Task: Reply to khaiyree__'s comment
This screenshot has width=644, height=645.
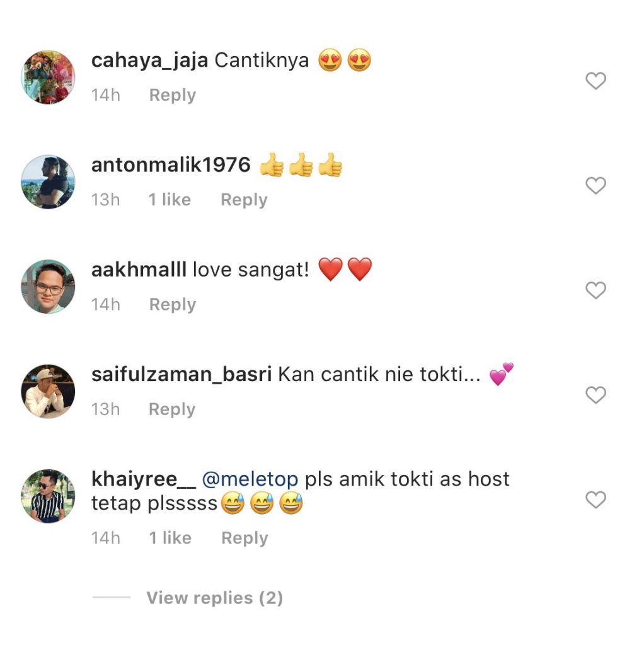Action: pyautogui.click(x=244, y=538)
